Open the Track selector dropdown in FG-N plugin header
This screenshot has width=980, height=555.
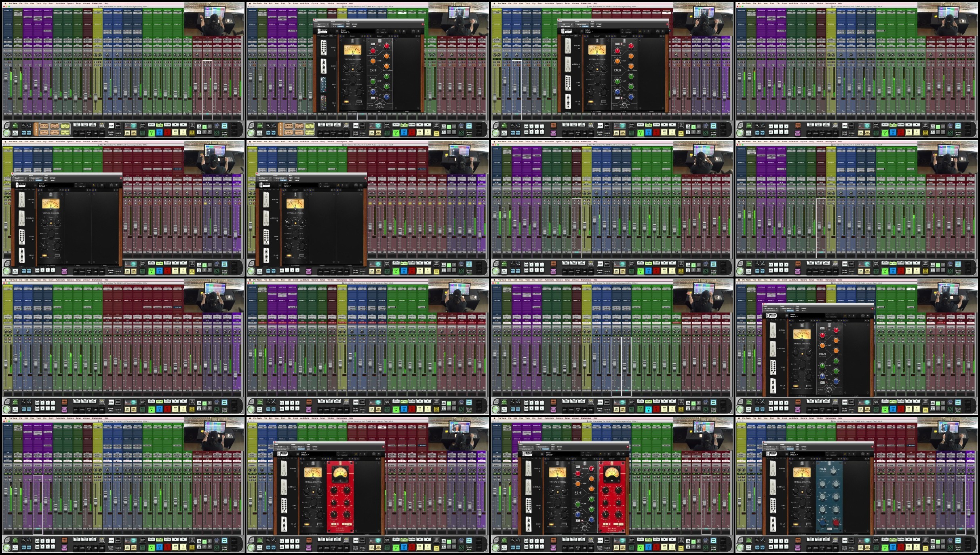(769, 447)
